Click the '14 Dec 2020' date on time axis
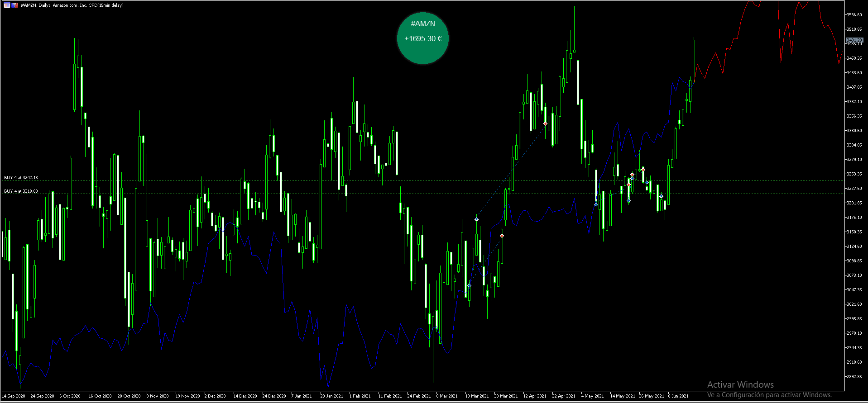 [x=245, y=396]
